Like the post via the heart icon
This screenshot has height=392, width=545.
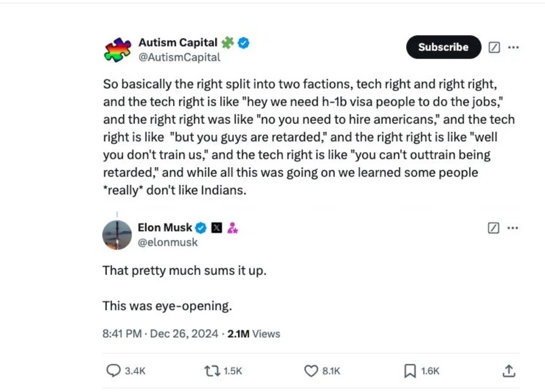point(311,371)
